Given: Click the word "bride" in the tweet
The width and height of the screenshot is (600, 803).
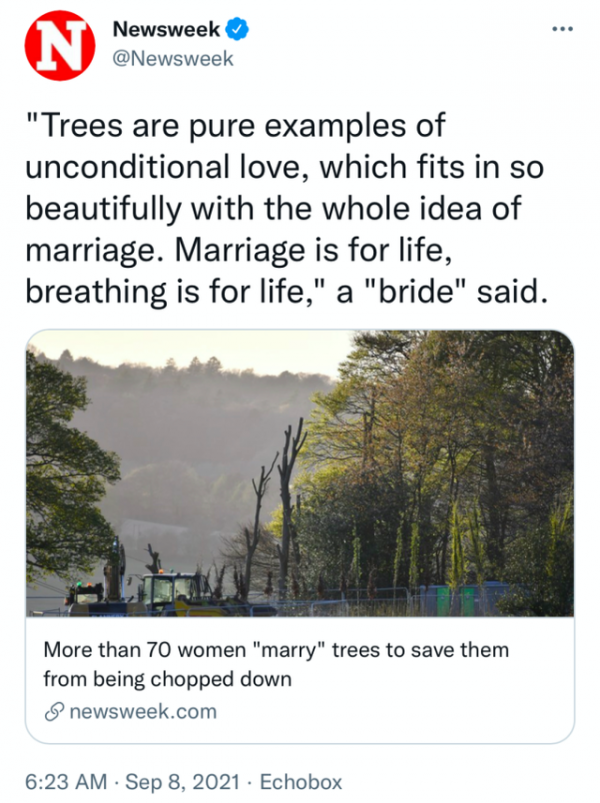Looking at the screenshot, I should (416, 292).
